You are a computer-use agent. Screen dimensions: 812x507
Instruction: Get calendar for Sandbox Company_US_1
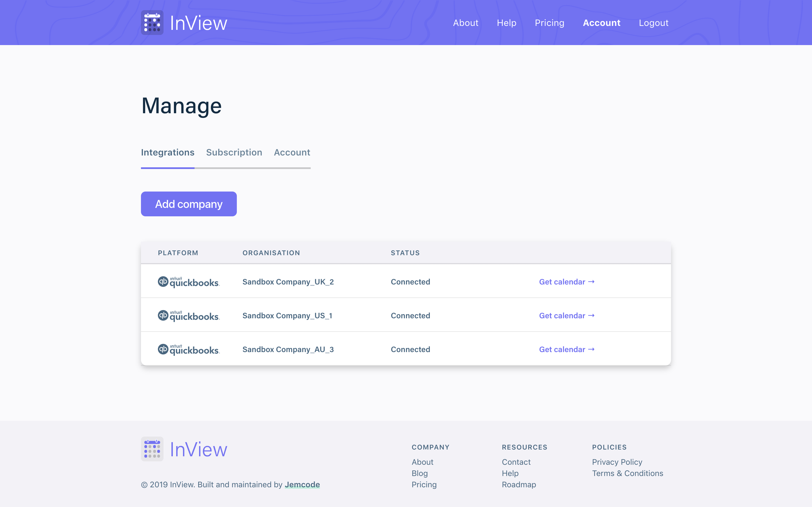566,315
